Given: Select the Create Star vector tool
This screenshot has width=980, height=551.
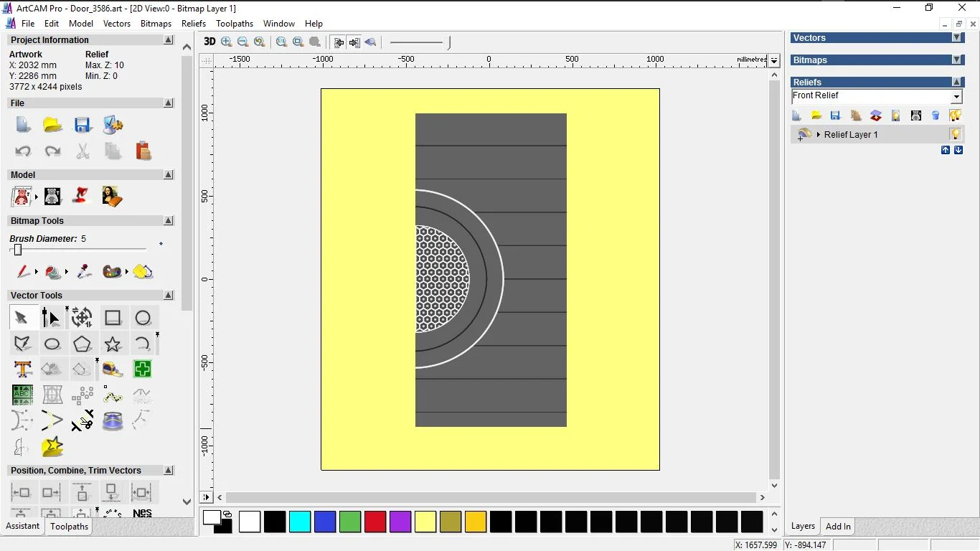Looking at the screenshot, I should (x=113, y=344).
